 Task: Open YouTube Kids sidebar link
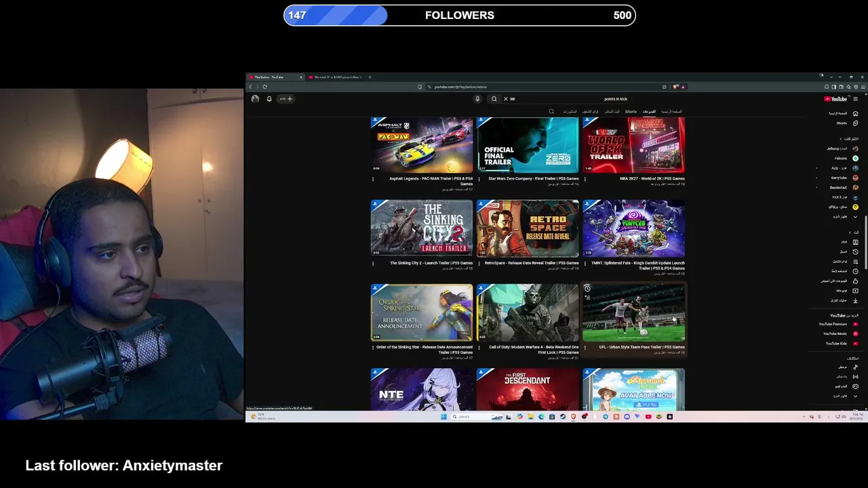(x=842, y=344)
